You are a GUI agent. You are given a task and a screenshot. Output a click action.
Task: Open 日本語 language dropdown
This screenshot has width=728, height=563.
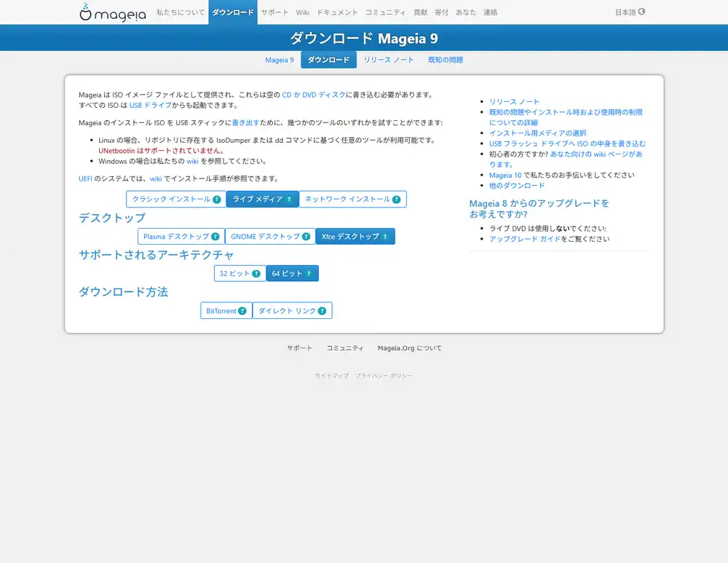point(630,12)
